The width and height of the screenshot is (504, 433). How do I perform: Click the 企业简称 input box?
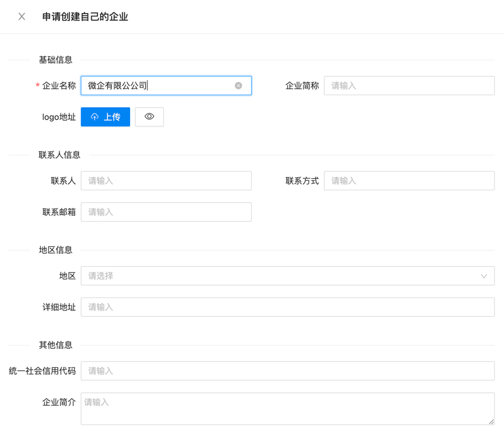pos(409,86)
